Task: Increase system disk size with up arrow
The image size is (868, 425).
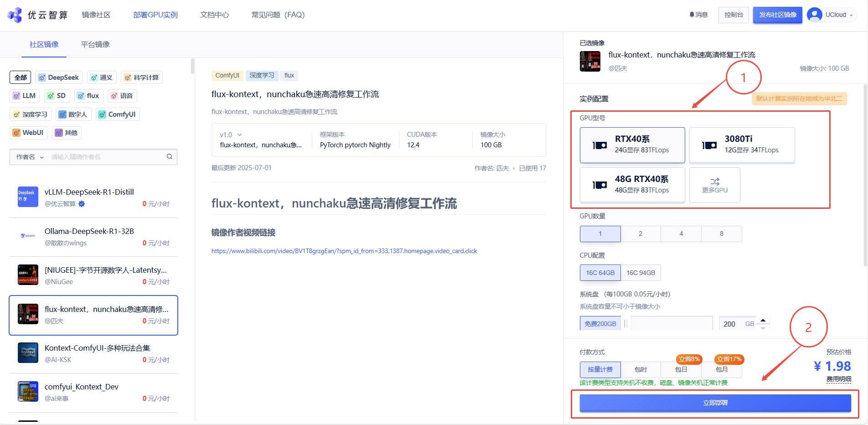Action: (x=763, y=320)
